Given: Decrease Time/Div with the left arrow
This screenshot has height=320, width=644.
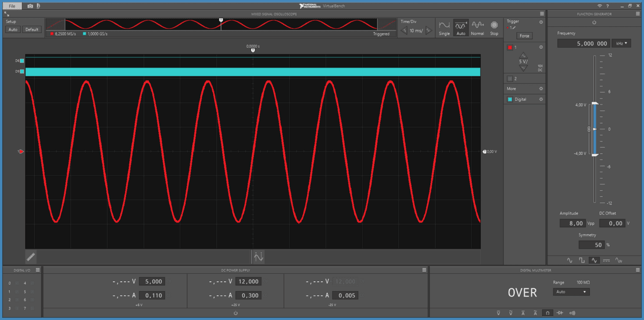Looking at the screenshot, I should point(405,31).
